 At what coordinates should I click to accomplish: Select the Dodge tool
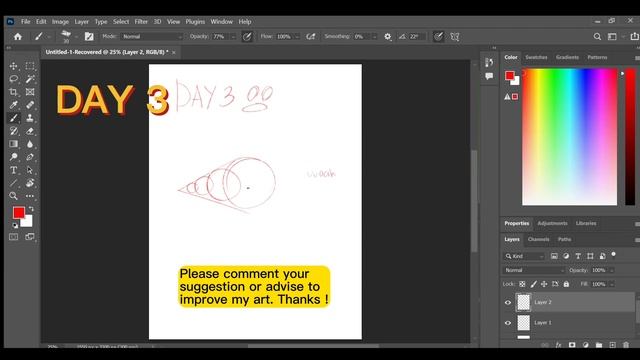tap(13, 157)
